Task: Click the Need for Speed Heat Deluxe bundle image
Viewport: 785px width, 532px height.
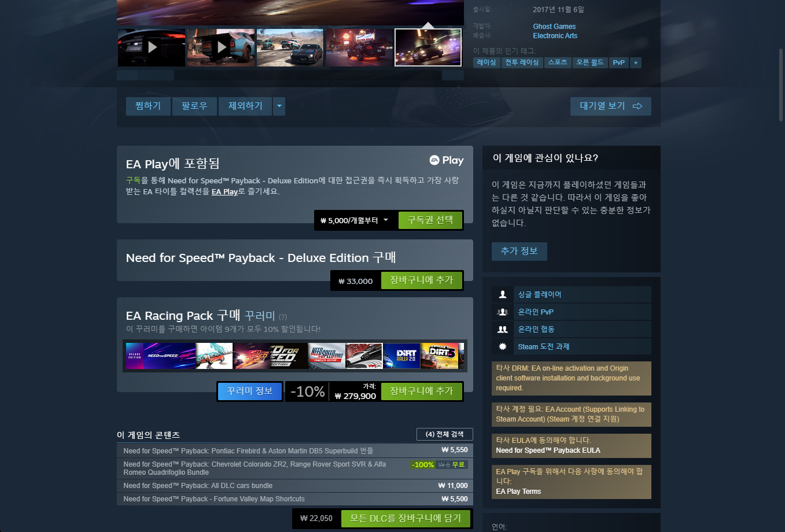Action: (161, 356)
